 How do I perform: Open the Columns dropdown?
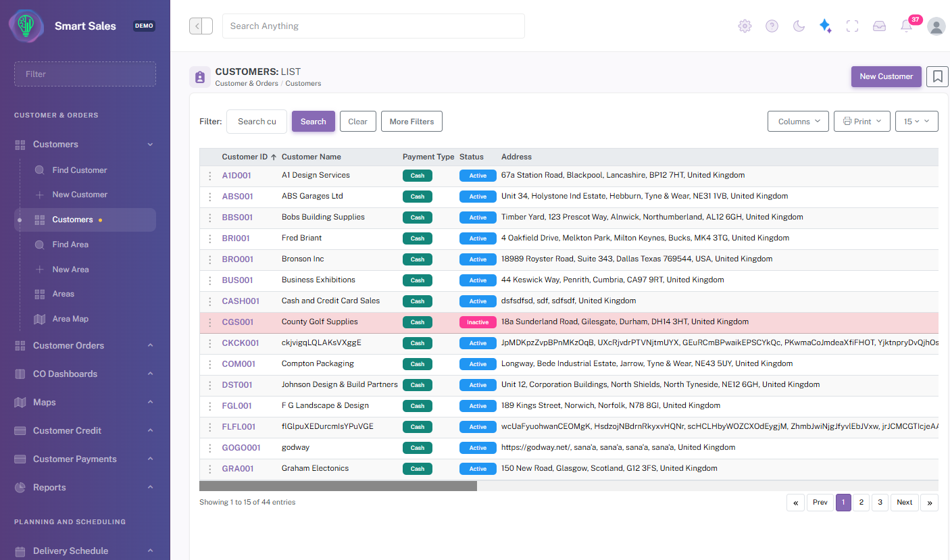pyautogui.click(x=799, y=122)
